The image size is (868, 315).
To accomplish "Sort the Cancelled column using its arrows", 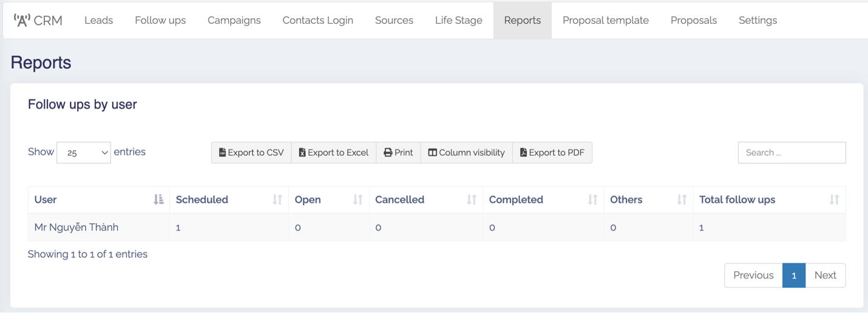I will 472,200.
